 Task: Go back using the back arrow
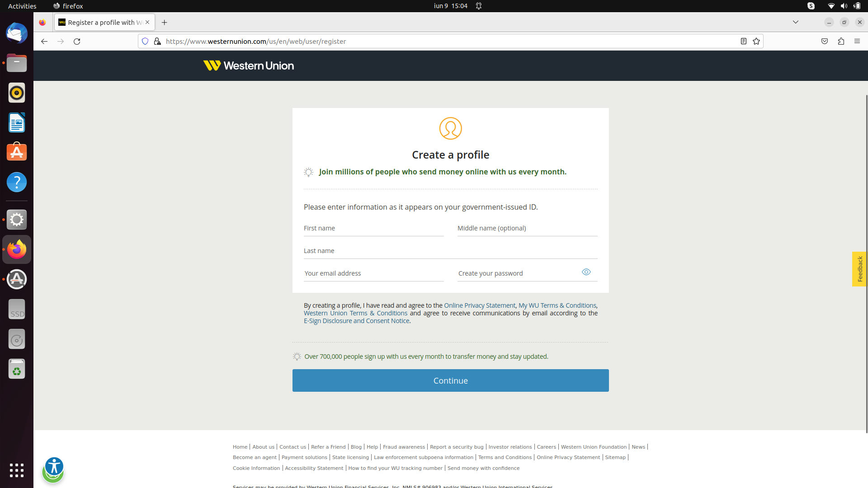[44, 41]
